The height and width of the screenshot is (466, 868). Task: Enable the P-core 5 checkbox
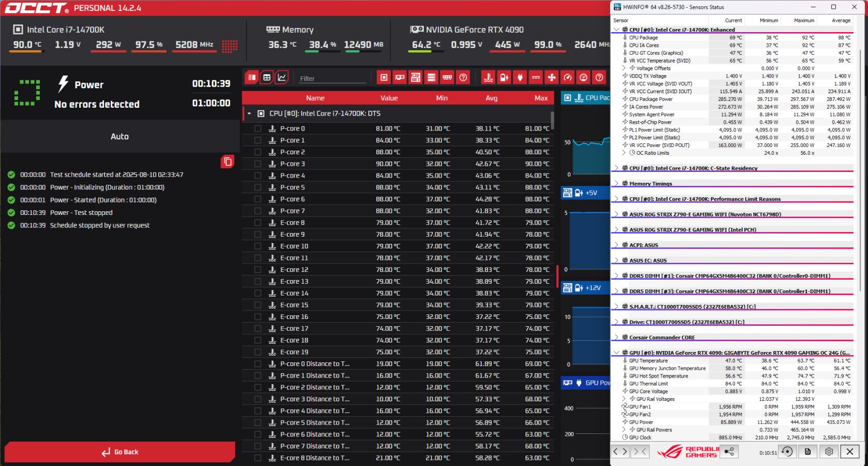coord(258,187)
